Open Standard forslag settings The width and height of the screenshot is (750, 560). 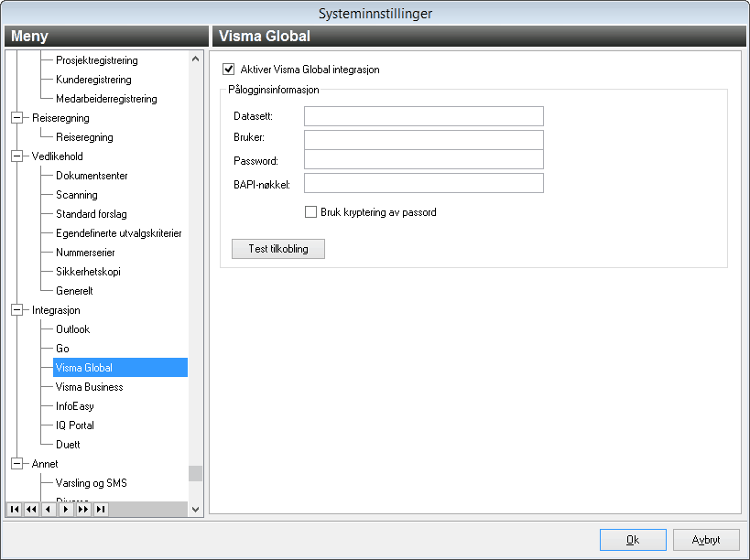[x=92, y=213]
